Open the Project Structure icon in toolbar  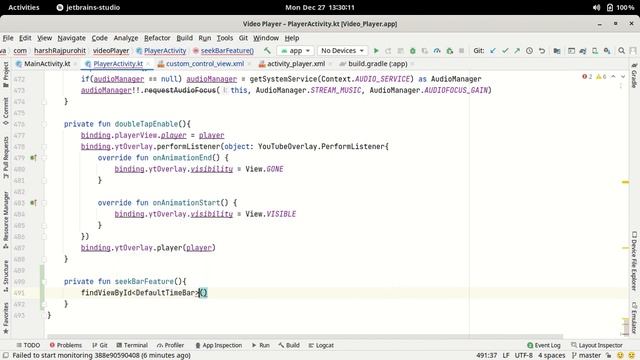(x=557, y=51)
